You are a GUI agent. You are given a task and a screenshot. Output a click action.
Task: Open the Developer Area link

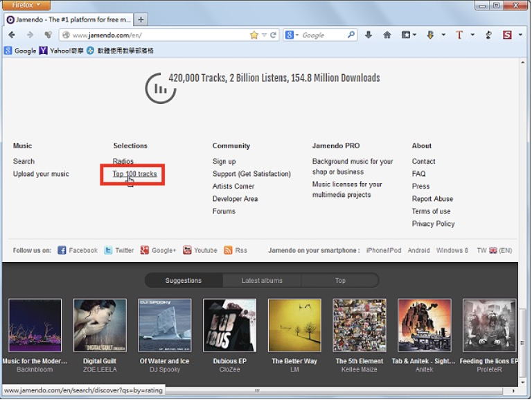(x=235, y=199)
